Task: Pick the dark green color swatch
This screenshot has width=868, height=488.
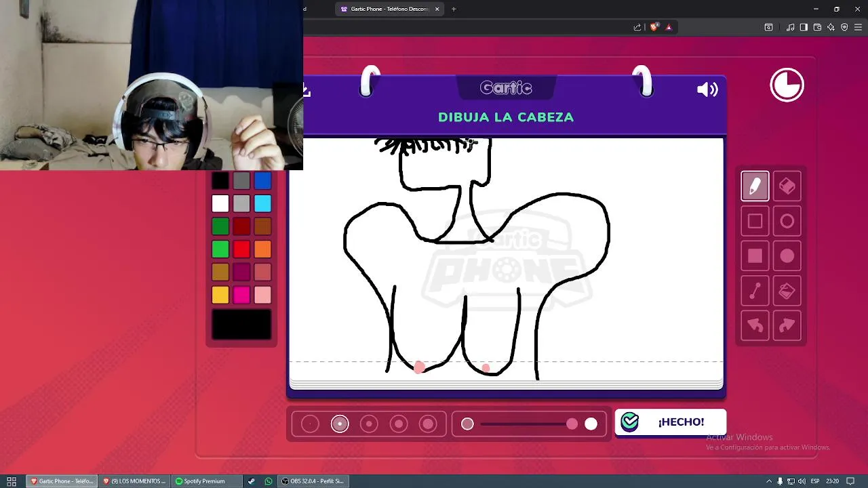Action: tap(220, 226)
